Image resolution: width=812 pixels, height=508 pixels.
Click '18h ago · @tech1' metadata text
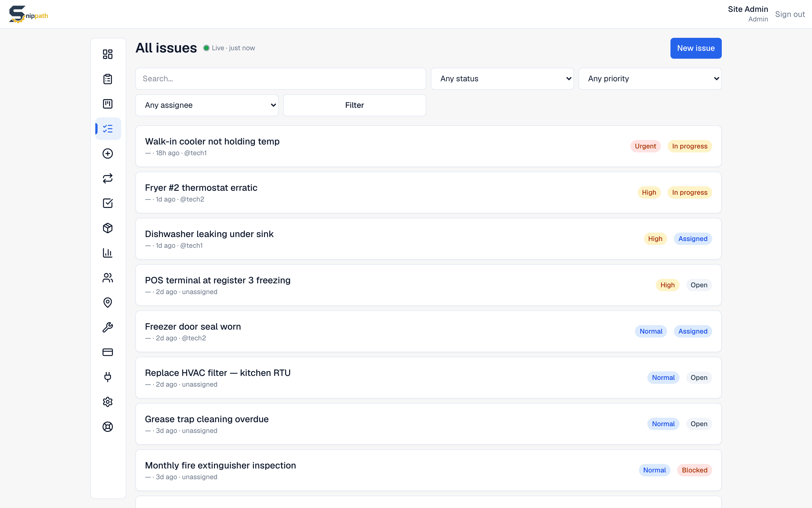point(181,153)
